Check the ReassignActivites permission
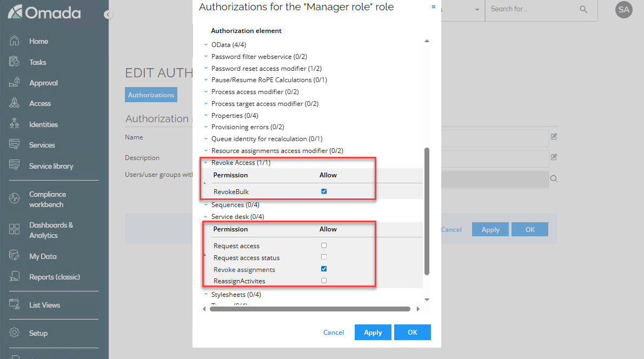The width and height of the screenshot is (644, 359). 323,280
